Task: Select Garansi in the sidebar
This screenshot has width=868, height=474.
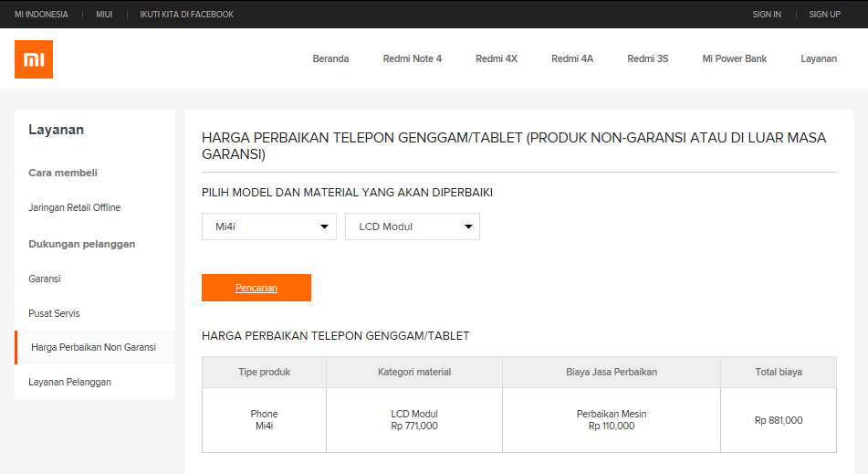Action: tap(45, 279)
